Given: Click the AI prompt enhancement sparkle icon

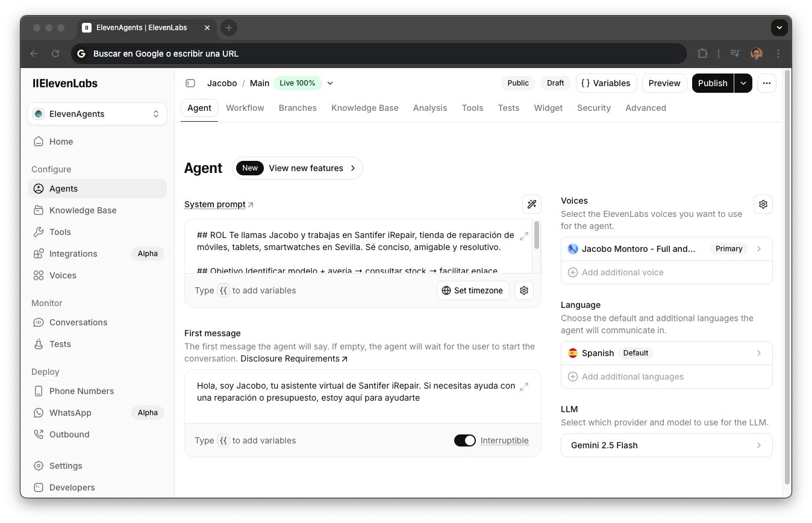Looking at the screenshot, I should tap(532, 204).
